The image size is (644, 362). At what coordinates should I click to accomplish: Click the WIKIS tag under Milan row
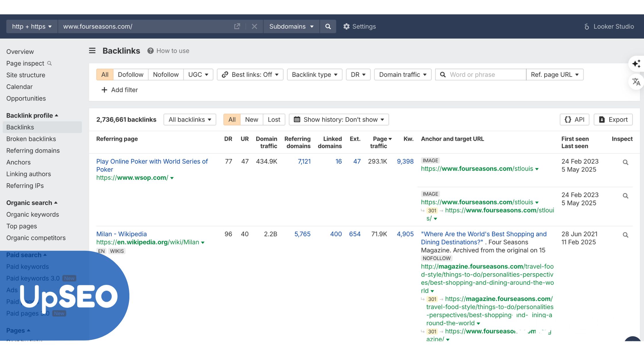117,251
